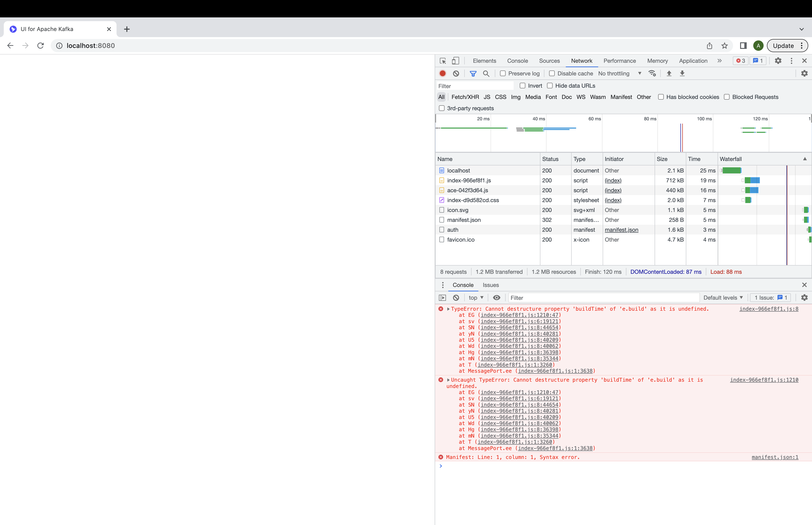The height and width of the screenshot is (525, 812).
Task: Create a live expression with eye icon
Action: coord(496,298)
